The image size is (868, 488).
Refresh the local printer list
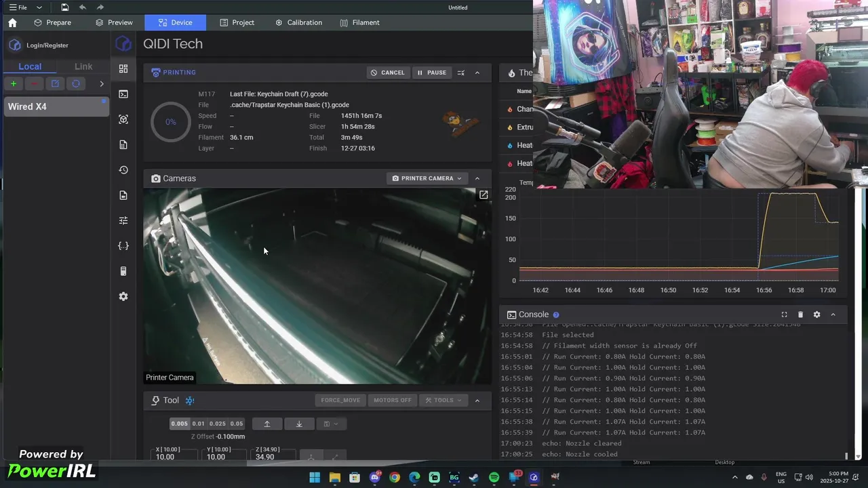[x=76, y=84]
